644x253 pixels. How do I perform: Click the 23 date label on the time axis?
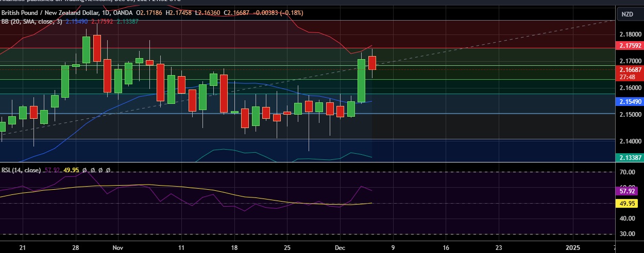coord(499,247)
